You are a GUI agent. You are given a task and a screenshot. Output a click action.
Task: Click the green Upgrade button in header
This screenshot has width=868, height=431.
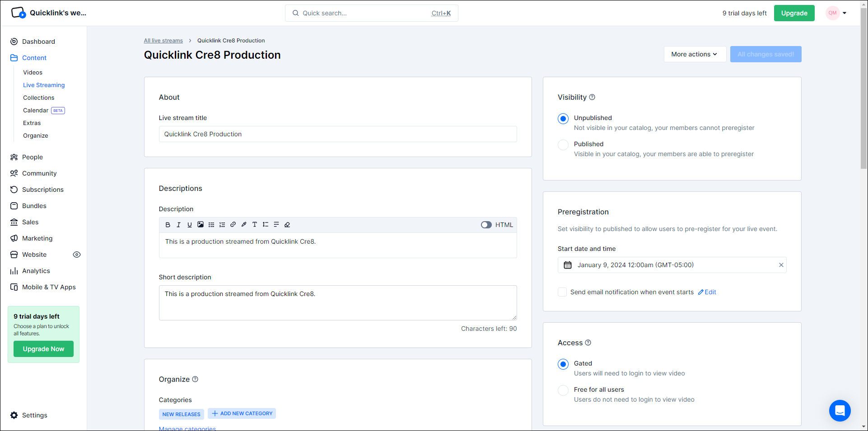[794, 13]
